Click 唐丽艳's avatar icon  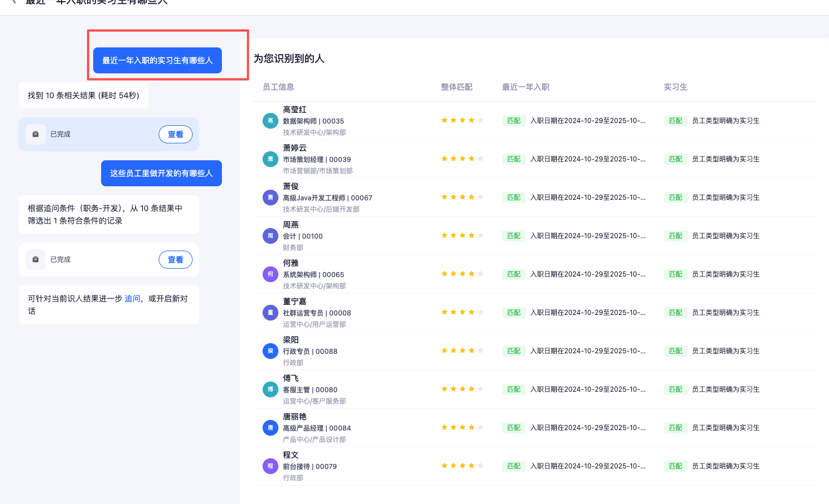(270, 428)
